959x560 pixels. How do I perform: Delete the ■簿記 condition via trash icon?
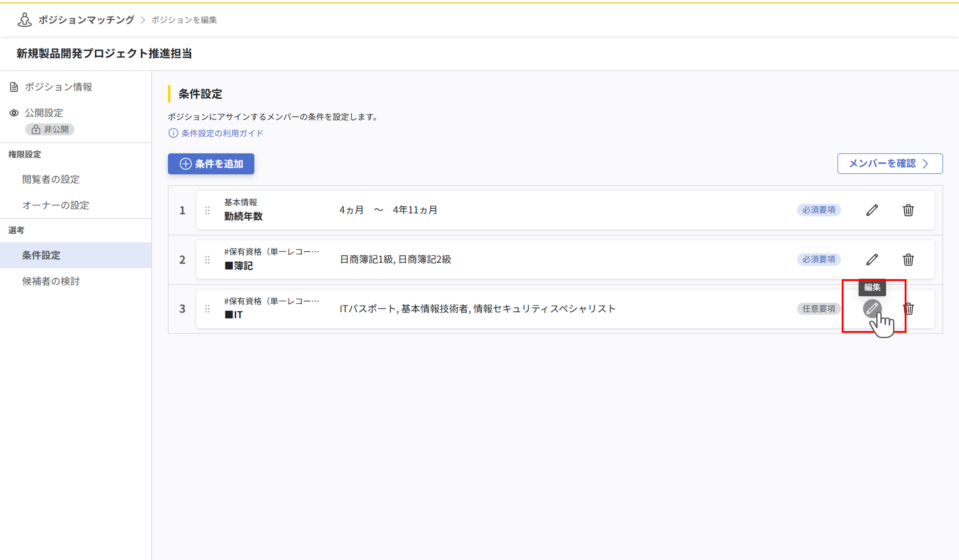[908, 260]
